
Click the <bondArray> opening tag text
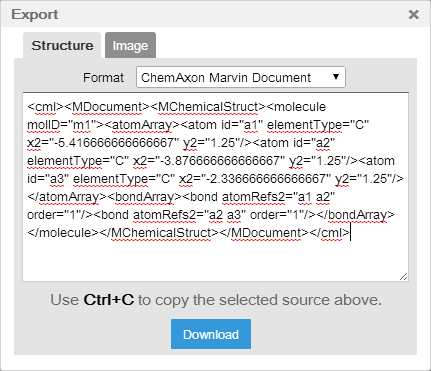[x=144, y=197]
